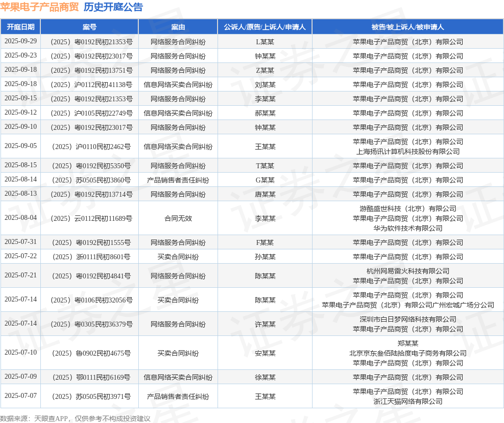Click defendant 深圳市白日梦网络科技有限公司
Screen dimensions: 504x423
[408, 319]
